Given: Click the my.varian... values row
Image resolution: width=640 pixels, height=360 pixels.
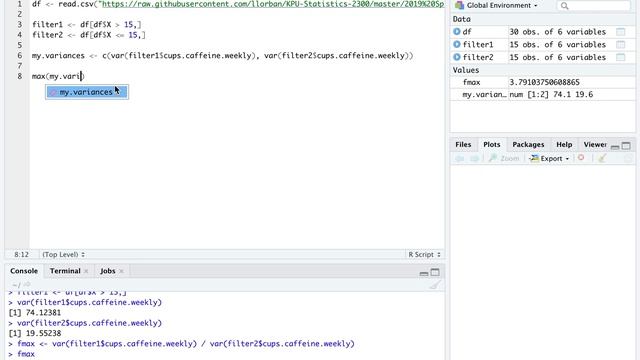Looking at the screenshot, I should pyautogui.click(x=542, y=95).
